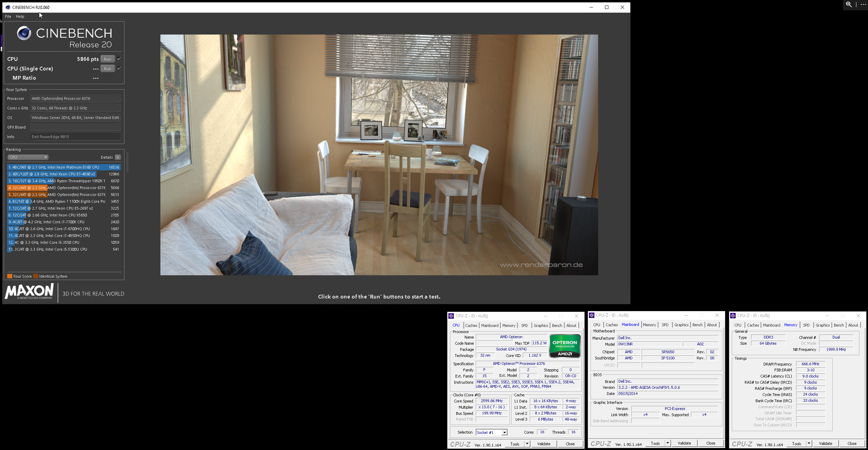Screen dimensions: 868x450
Task: Open About tab in CPU-Z Memory window
Action: point(853,325)
